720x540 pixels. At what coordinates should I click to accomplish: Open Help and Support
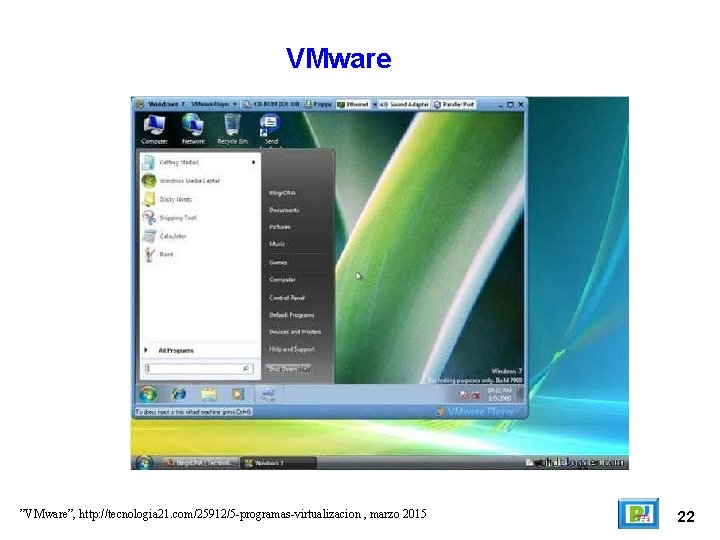coord(292,349)
